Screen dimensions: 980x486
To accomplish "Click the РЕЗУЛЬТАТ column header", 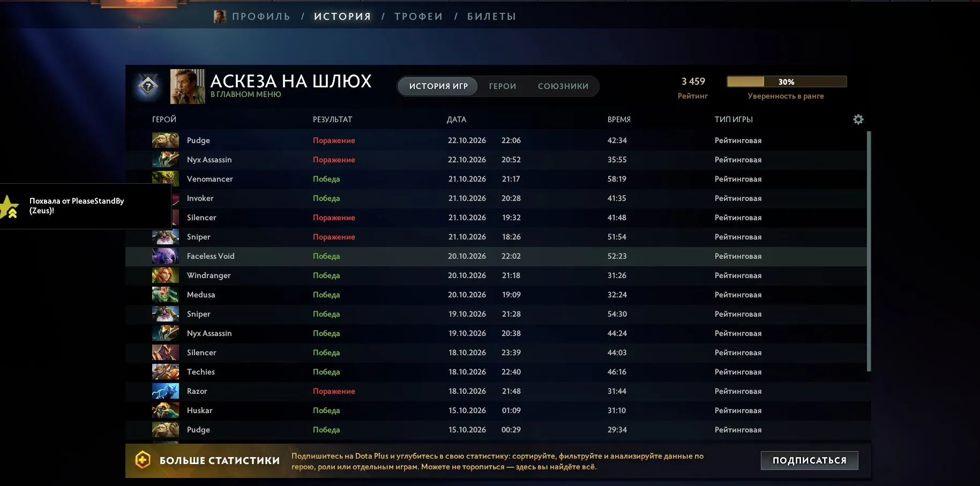I will point(333,119).
